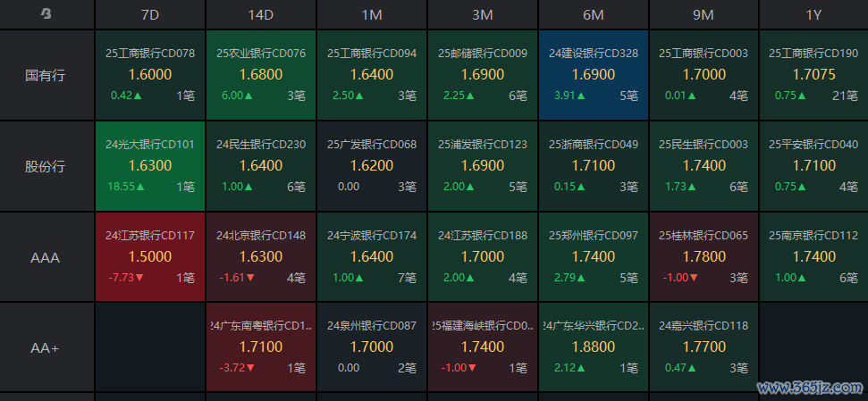Open the 广东华兴银行 CD cell
Viewport: 868px width, 401px height.
[x=593, y=347]
